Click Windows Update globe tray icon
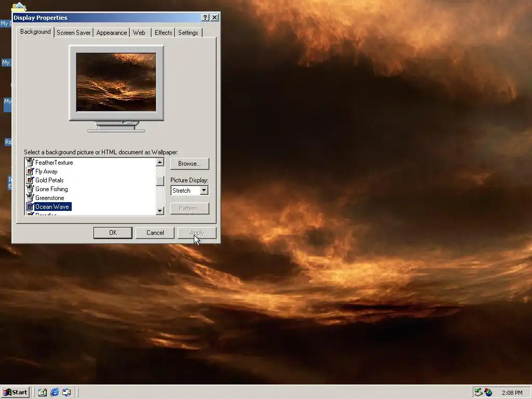The width and height of the screenshot is (532, 399). point(488,392)
